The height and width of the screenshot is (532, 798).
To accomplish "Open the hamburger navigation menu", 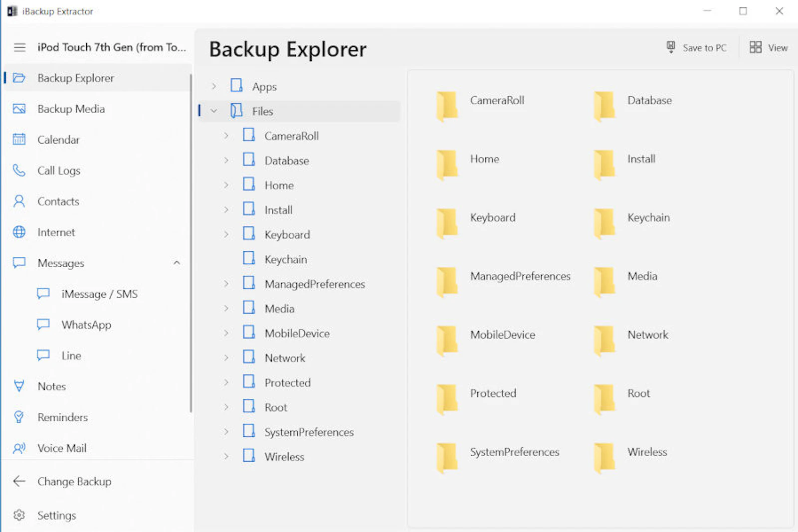I will [19, 47].
